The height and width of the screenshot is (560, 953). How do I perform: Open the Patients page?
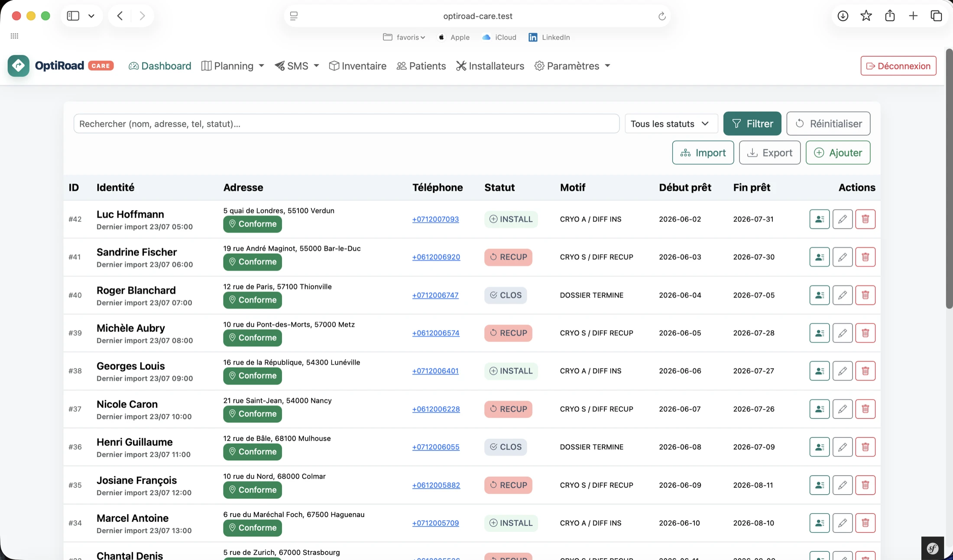(421, 66)
